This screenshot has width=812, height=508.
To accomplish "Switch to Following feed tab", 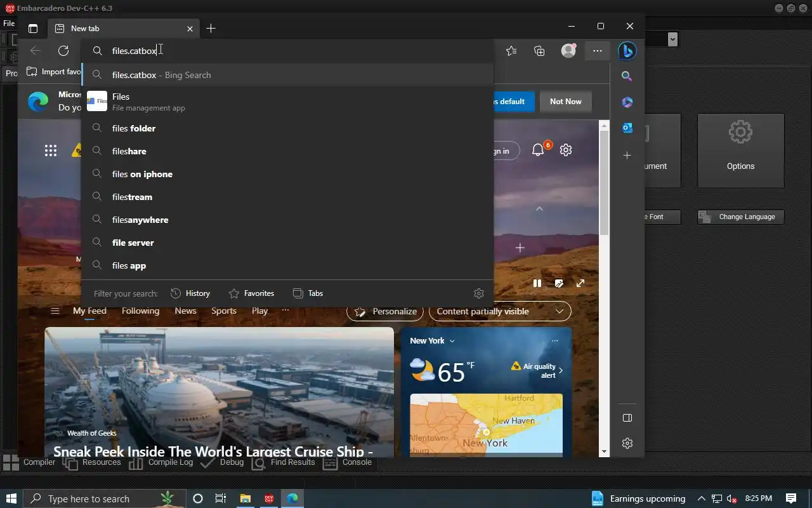I will coord(141,311).
